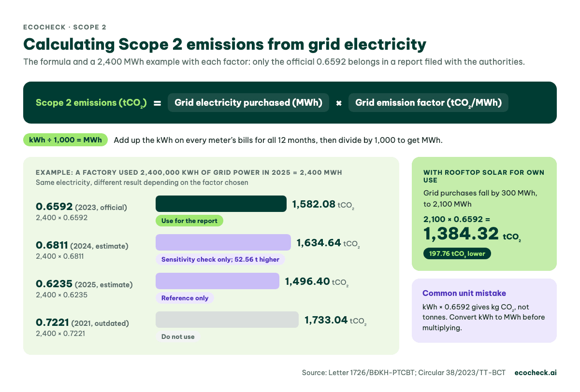Click the 'Do not use' badge

point(178,336)
